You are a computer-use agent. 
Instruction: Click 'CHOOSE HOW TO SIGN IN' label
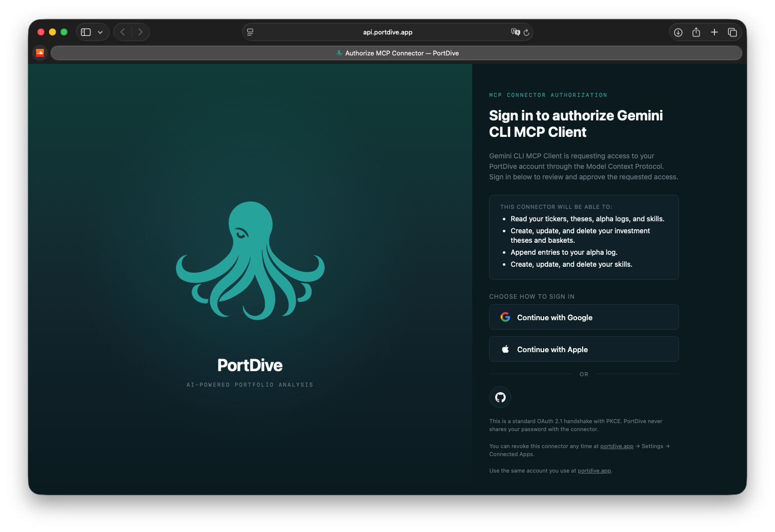[532, 297]
